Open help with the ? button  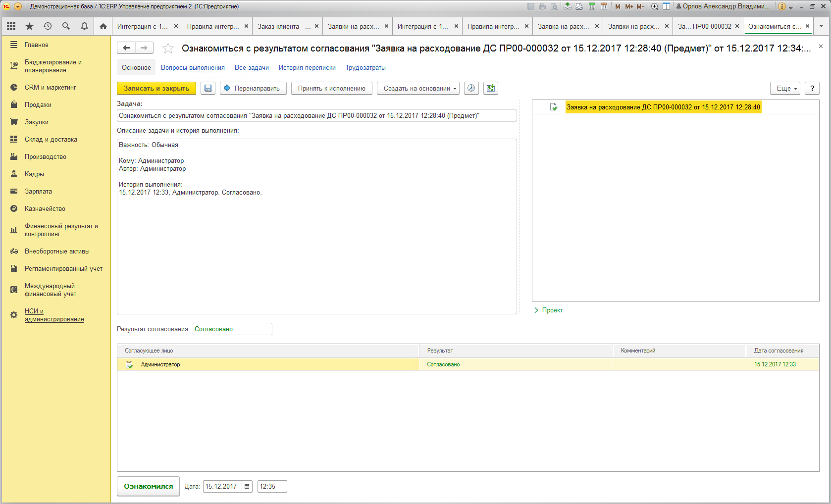pos(812,88)
